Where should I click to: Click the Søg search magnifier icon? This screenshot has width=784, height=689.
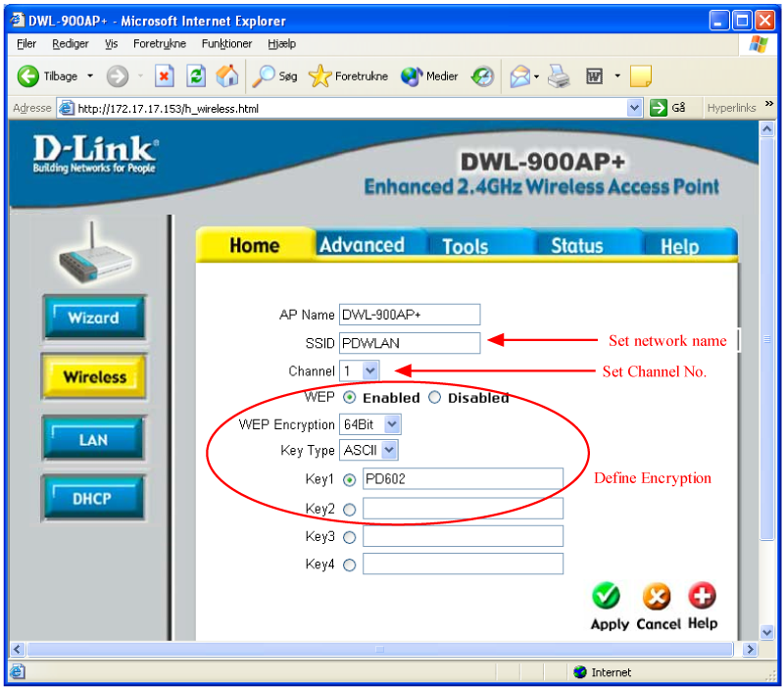pos(264,76)
